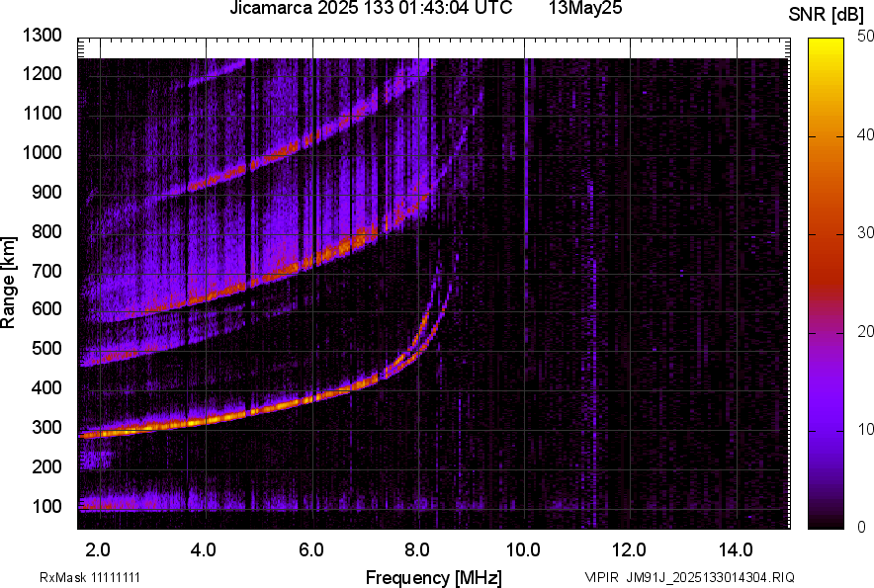Click the 200 range tick label

click(x=46, y=466)
